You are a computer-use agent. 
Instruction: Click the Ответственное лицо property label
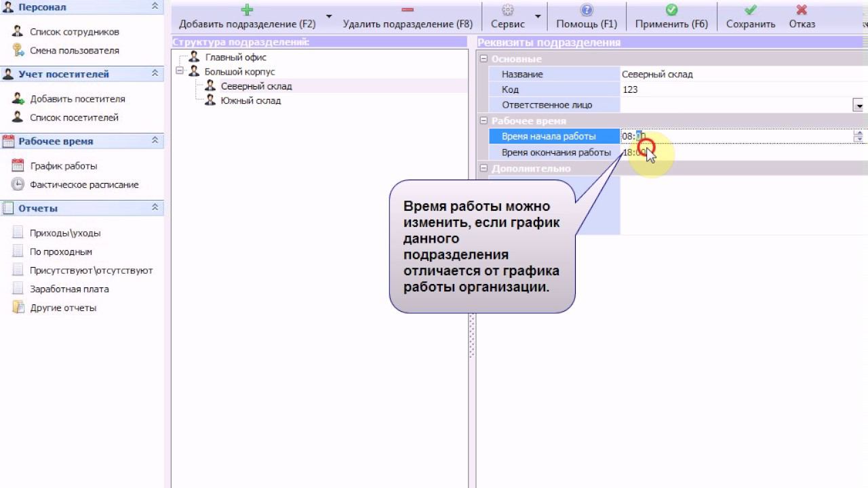click(547, 105)
